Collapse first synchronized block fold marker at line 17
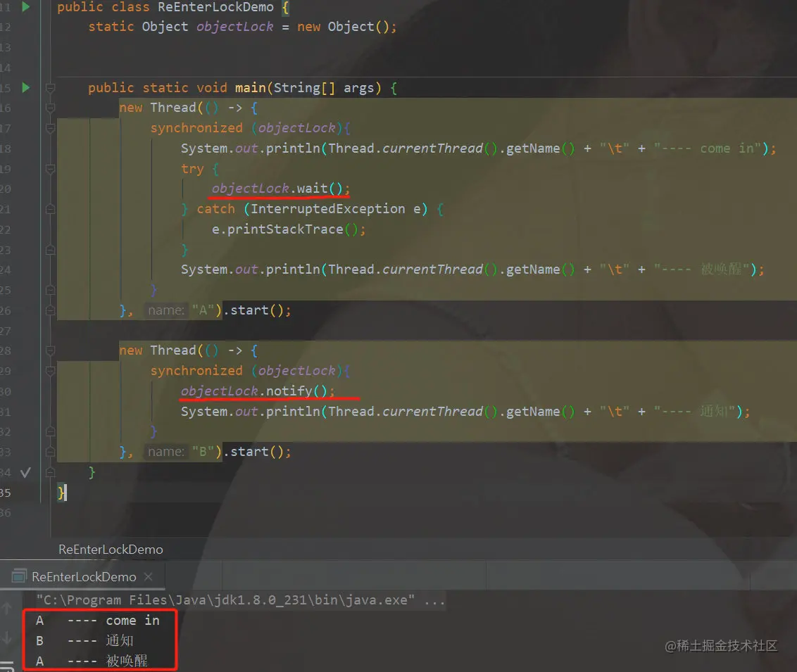797x672 pixels. point(50,128)
